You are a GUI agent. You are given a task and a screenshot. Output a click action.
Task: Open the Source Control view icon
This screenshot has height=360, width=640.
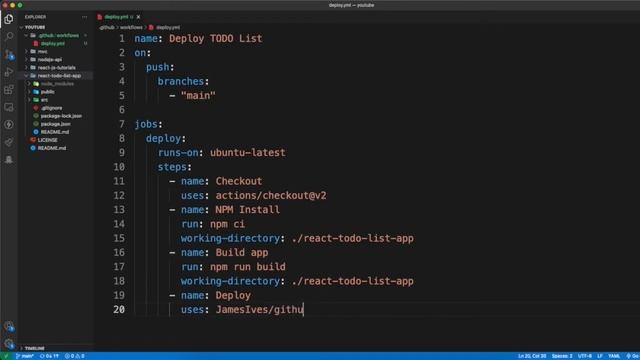click(x=9, y=54)
